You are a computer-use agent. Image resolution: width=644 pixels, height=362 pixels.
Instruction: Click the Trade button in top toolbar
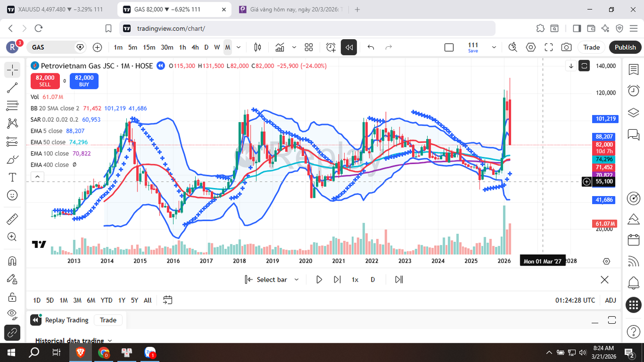tap(591, 47)
